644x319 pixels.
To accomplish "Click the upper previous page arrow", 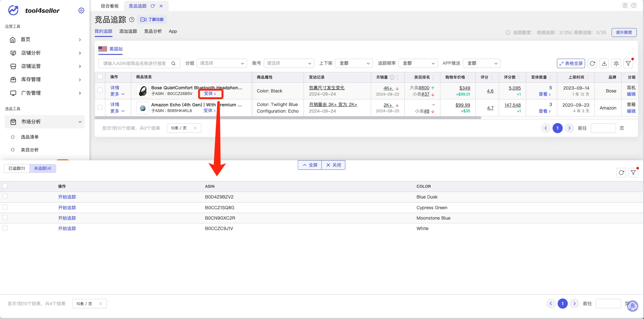I will pos(546,128).
